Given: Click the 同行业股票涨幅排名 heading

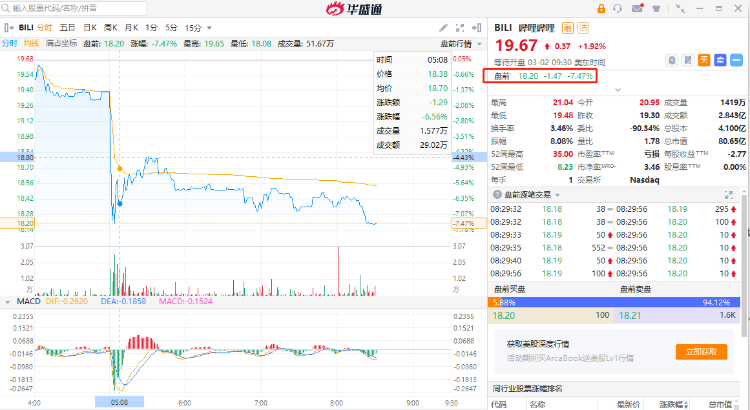Looking at the screenshot, I should (x=528, y=388).
